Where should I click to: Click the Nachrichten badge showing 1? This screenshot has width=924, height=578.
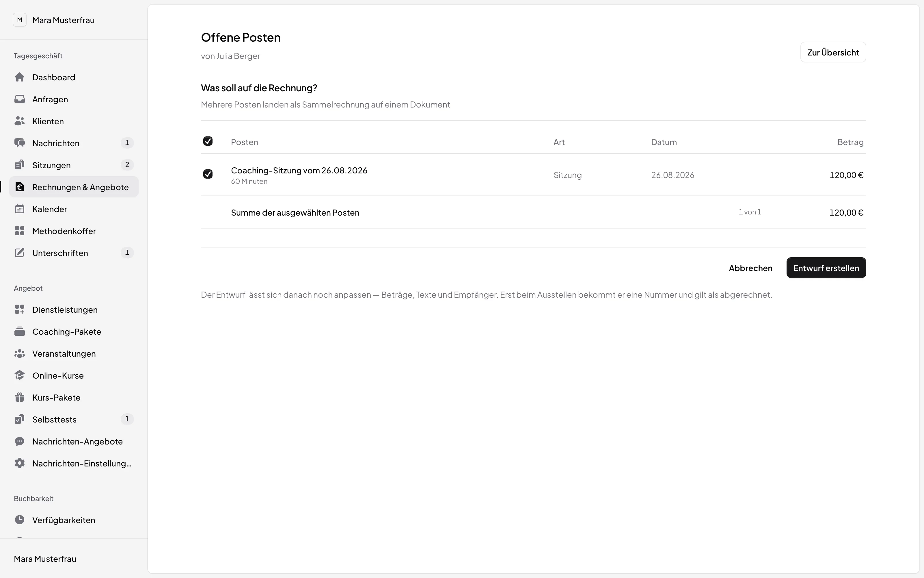[x=127, y=143]
